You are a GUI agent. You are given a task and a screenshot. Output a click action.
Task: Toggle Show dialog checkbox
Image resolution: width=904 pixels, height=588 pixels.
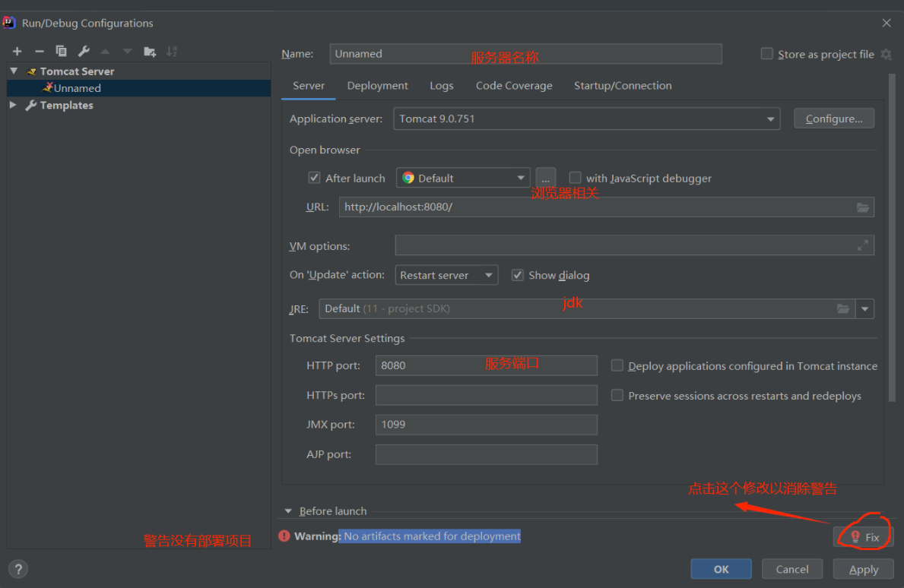pos(518,275)
